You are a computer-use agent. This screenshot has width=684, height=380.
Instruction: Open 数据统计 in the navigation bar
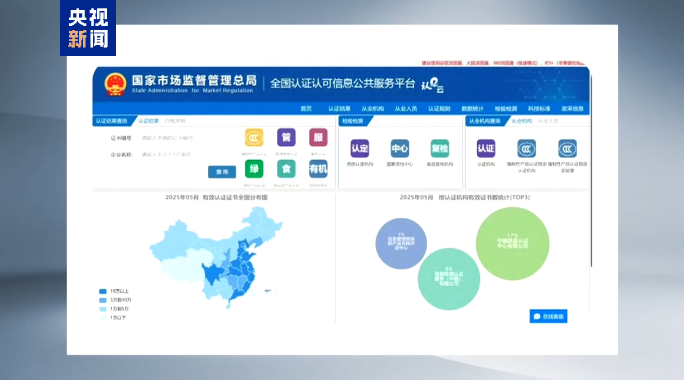(472, 109)
